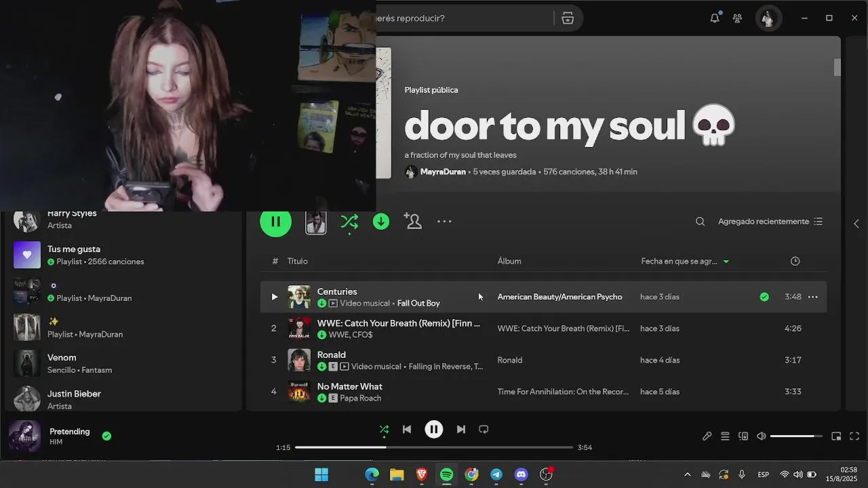Viewport: 868px width, 488px height.
Task: Open the Windows Start menu
Action: pos(321,474)
